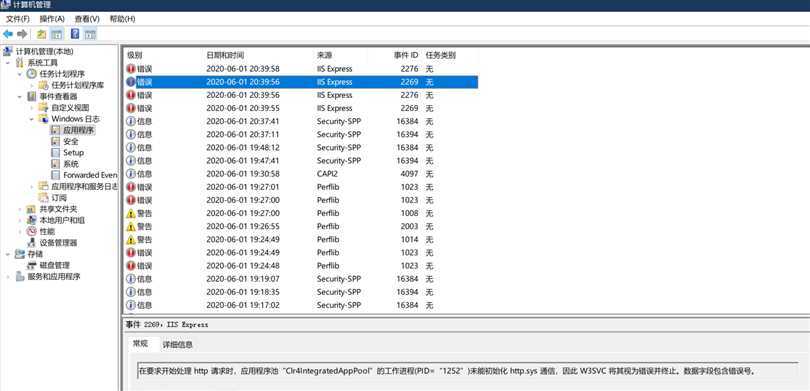Click the 性能 performance icon
The width and height of the screenshot is (810, 391).
click(x=32, y=231)
